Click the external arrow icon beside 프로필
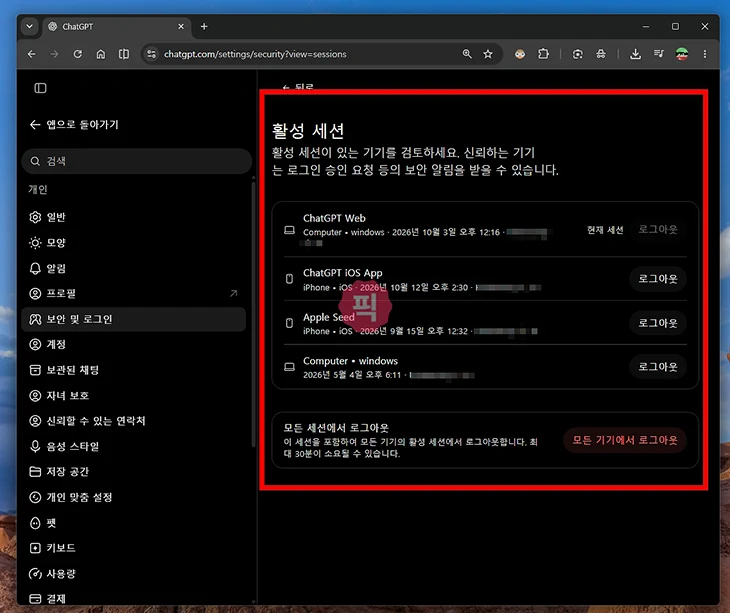 coord(234,293)
